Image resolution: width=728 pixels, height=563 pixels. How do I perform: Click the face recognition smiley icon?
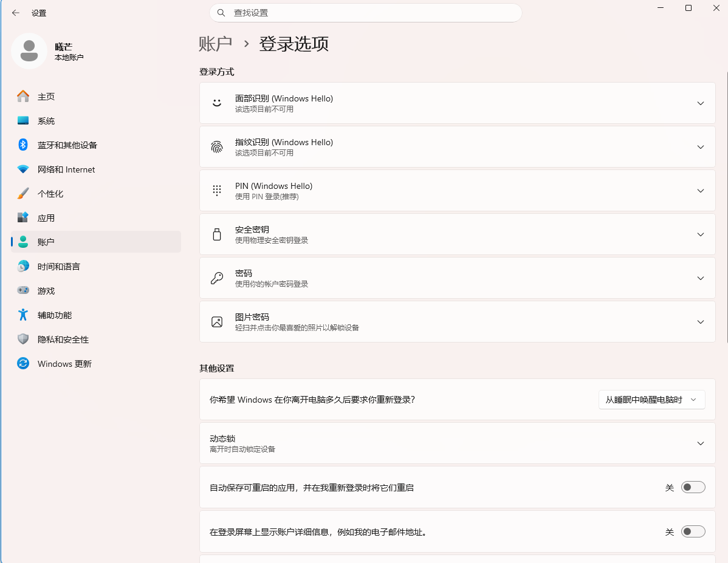217,103
